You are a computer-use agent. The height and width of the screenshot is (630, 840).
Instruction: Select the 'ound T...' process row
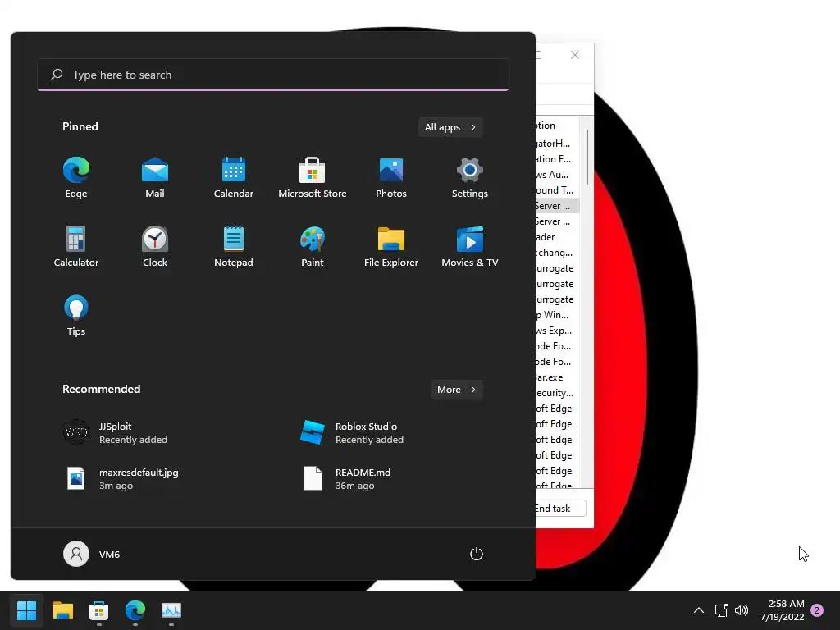point(557,190)
